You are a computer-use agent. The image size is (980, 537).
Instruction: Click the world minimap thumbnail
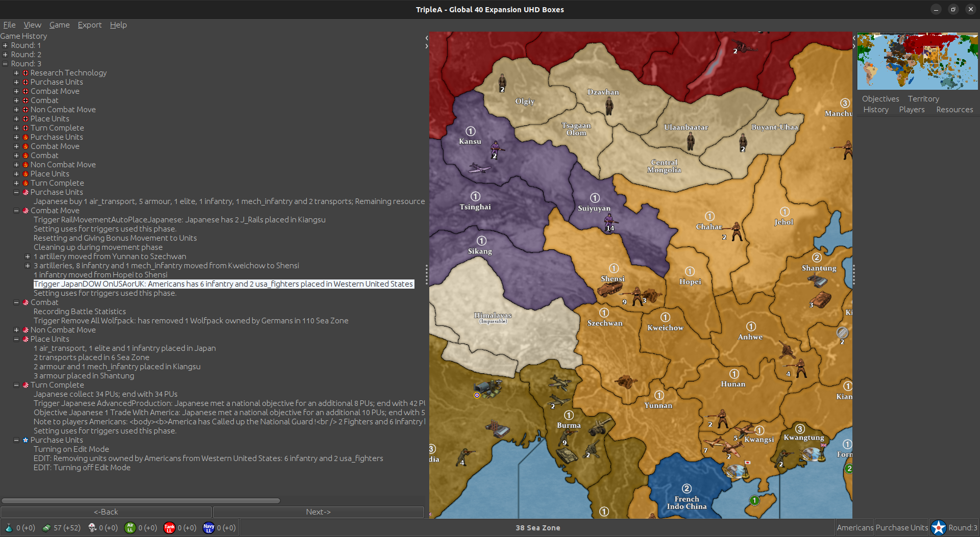point(917,61)
